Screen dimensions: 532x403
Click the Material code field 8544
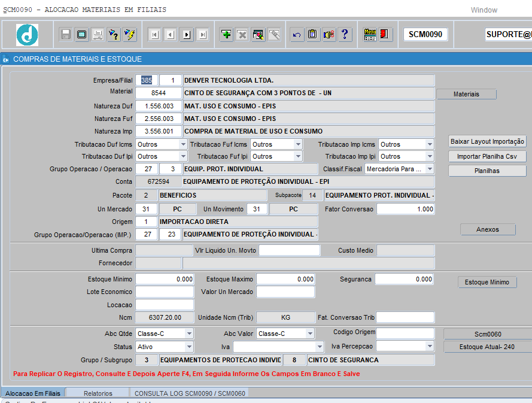coord(159,93)
